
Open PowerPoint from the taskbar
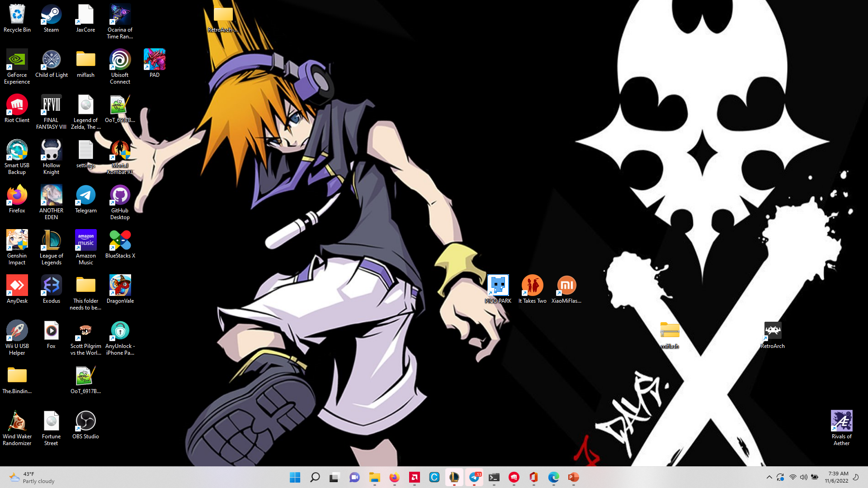[x=574, y=477]
